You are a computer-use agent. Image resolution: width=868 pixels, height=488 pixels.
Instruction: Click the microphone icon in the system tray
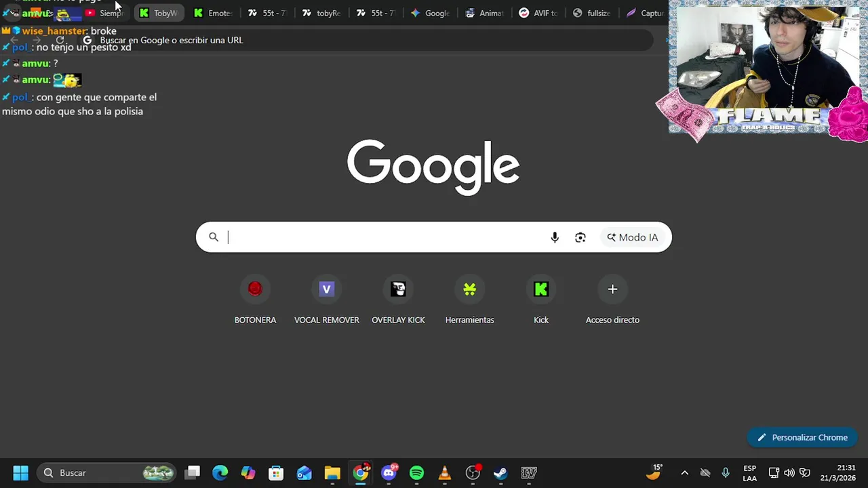point(726,473)
